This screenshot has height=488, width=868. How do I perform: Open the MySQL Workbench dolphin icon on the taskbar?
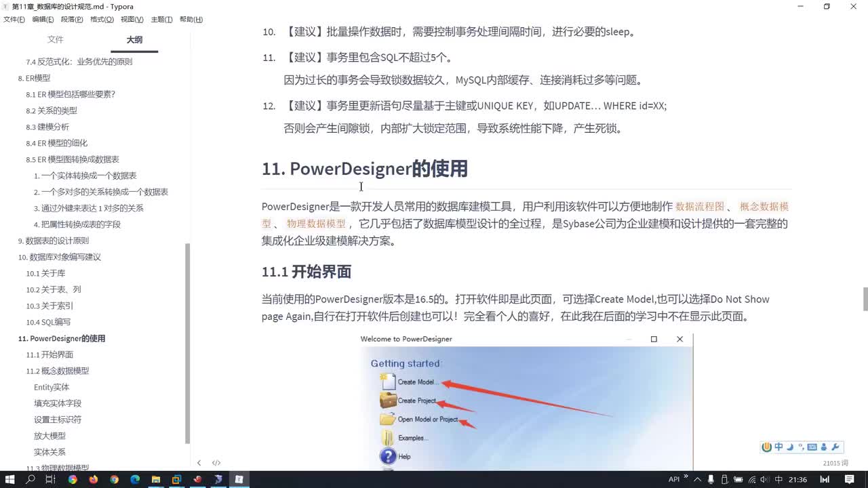pos(218,479)
